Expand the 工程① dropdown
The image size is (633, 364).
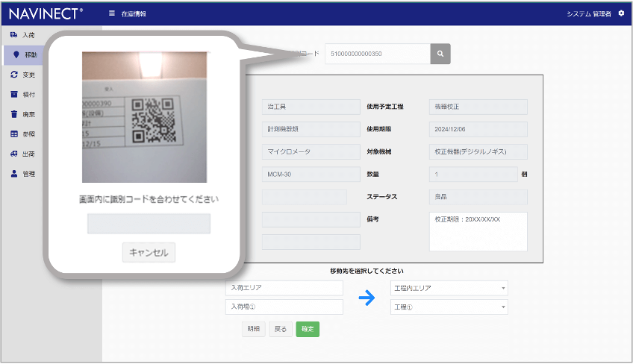449,307
